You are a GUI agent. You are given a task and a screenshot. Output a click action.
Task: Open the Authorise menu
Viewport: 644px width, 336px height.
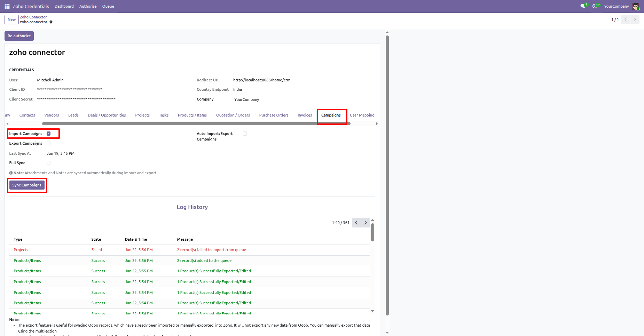(88, 6)
